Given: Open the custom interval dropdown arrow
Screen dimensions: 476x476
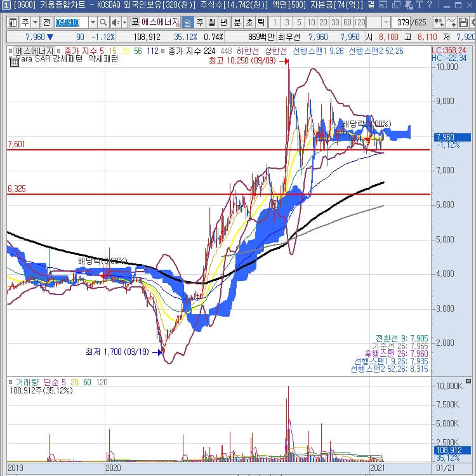Looking at the screenshot, I should (x=386, y=22).
